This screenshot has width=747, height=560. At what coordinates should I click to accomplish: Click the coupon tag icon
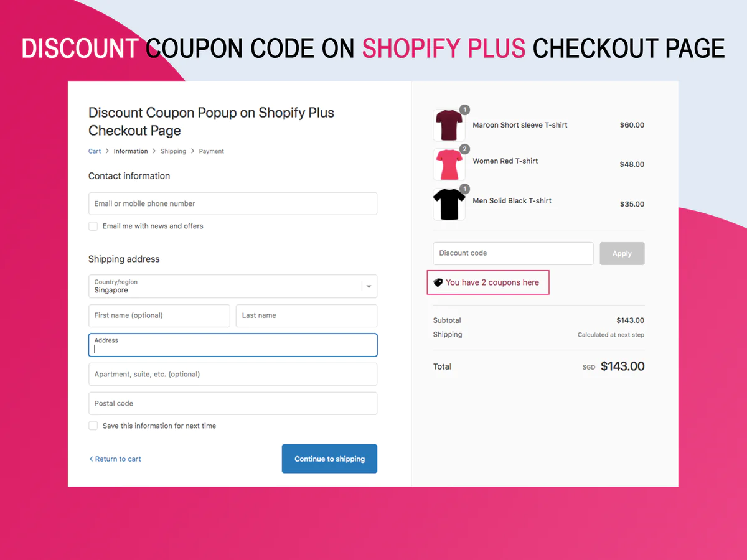(438, 282)
